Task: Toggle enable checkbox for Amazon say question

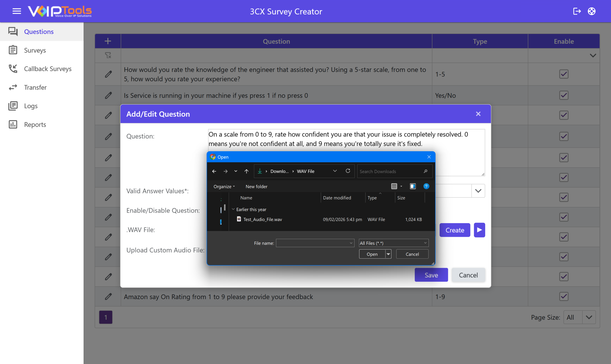Action: (x=564, y=296)
